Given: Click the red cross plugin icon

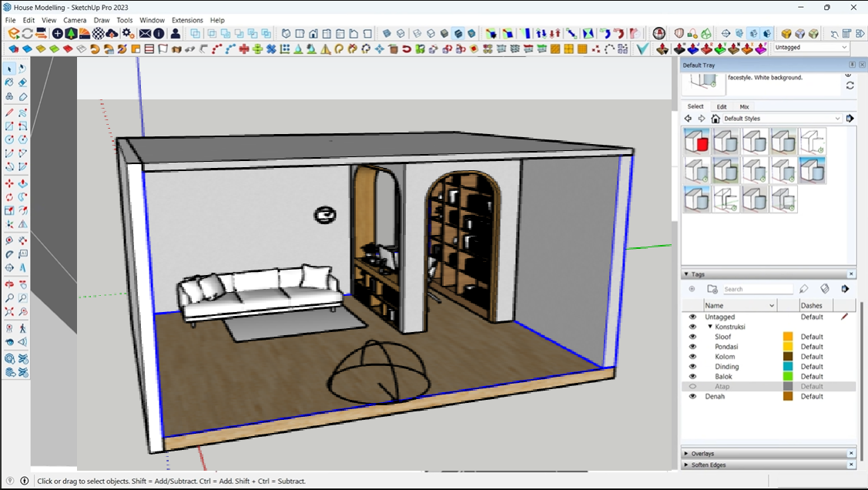Looking at the screenshot, I should tap(244, 49).
